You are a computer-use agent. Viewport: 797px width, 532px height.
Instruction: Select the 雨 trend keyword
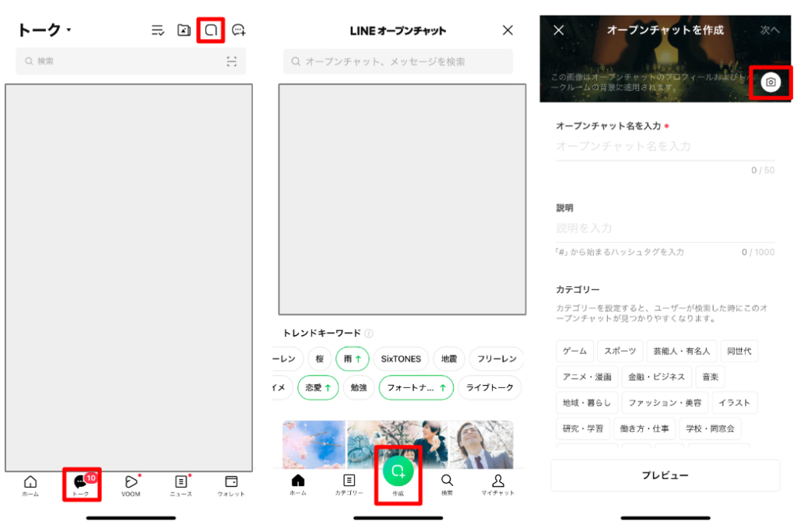353,359
